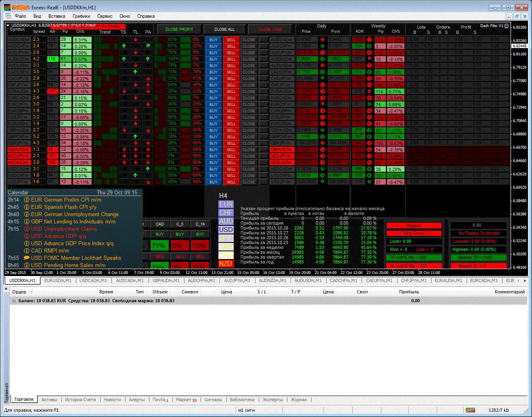
Task: Open the История Счета terminal tab
Action: point(80,400)
